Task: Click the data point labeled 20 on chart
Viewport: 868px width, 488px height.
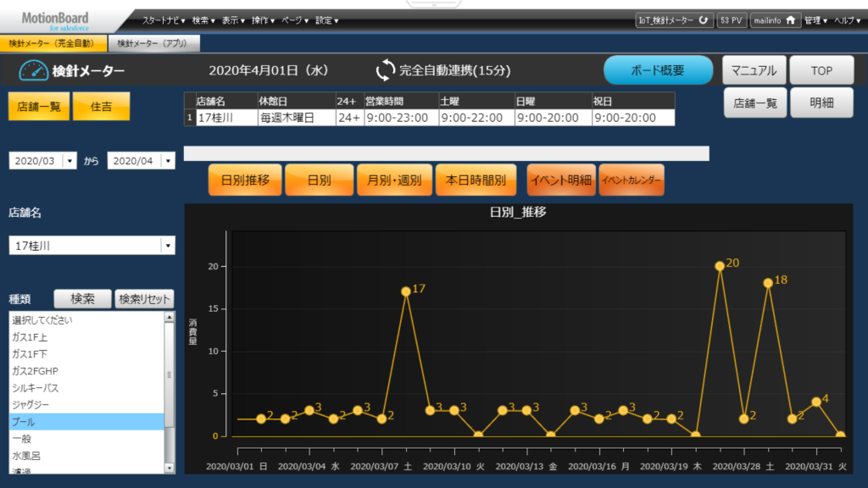Action: pyautogui.click(x=720, y=266)
